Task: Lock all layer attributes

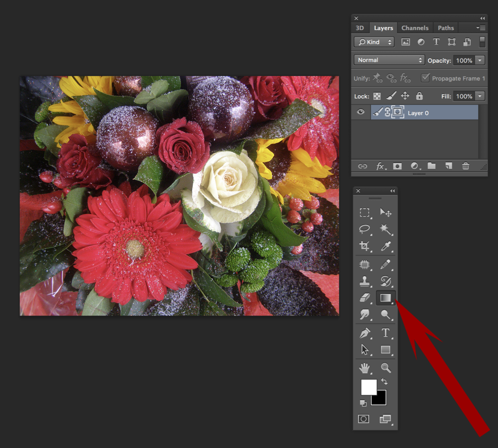Action: 419,96
